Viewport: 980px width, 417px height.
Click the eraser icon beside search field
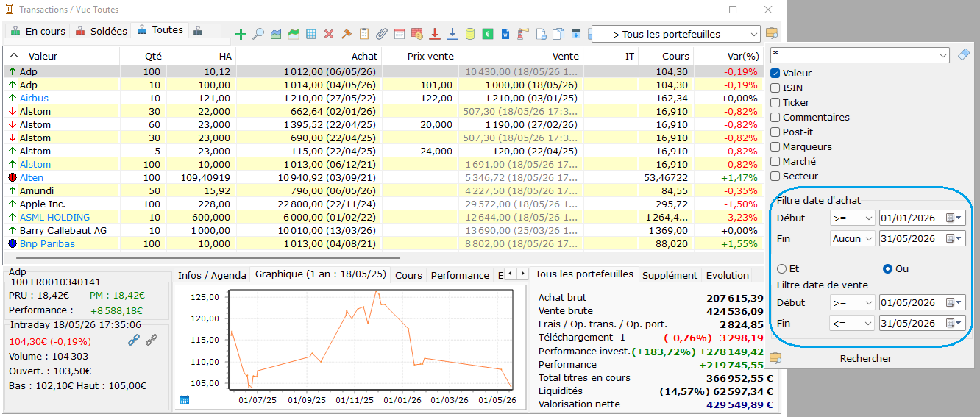pyautogui.click(x=964, y=55)
